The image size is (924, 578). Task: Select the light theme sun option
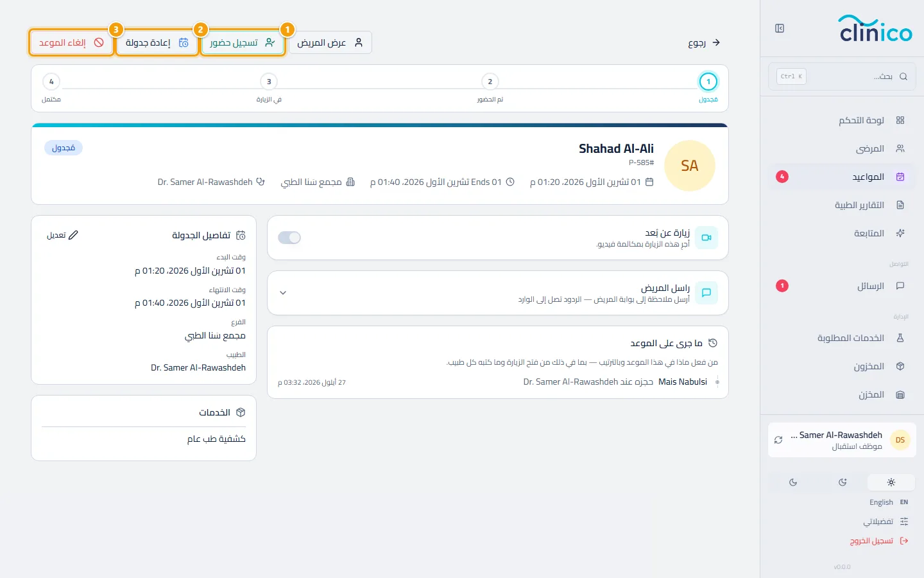[891, 482]
